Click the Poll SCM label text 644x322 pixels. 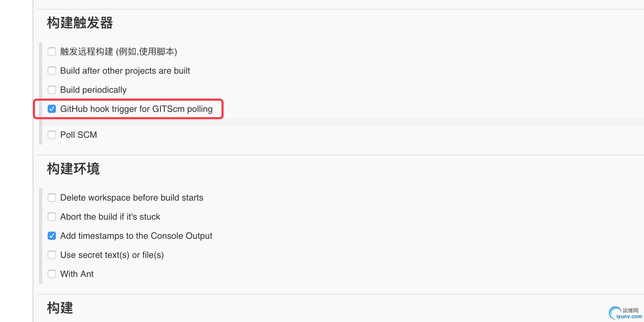(x=79, y=135)
